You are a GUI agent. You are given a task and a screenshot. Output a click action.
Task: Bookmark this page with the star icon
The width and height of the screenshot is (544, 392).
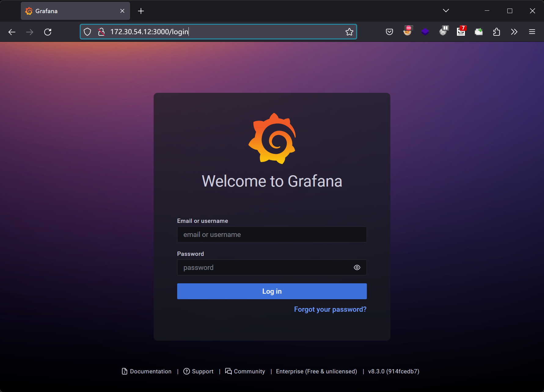click(x=349, y=32)
